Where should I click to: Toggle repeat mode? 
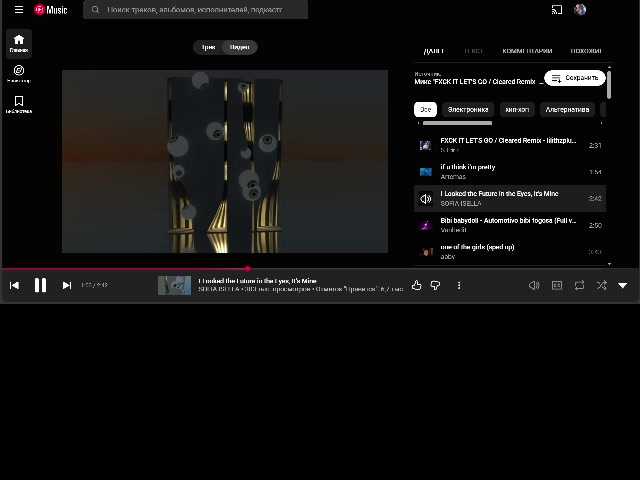pos(579,285)
